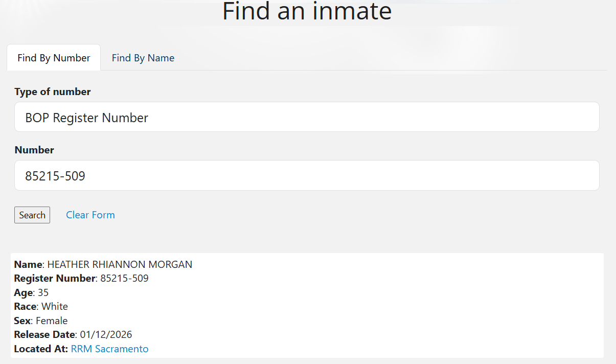Click the "Find an inmate" heading
Viewport: 616px width, 364px height.
[x=307, y=11]
